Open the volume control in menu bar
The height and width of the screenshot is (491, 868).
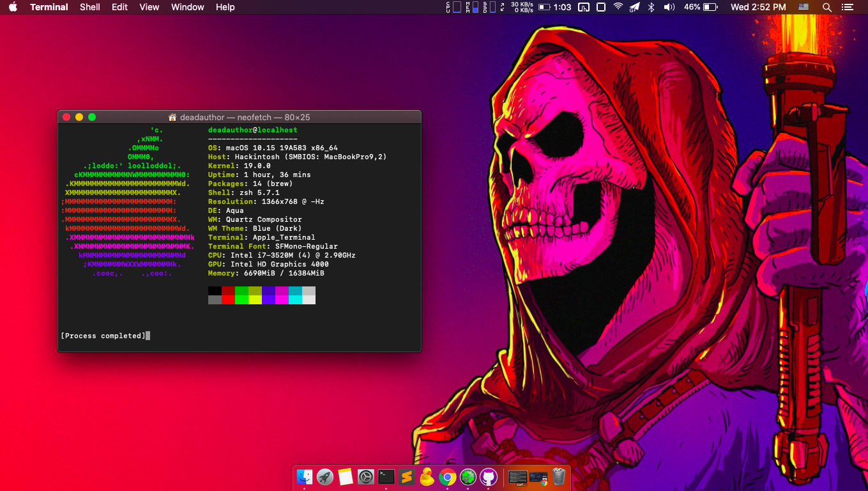click(x=669, y=7)
